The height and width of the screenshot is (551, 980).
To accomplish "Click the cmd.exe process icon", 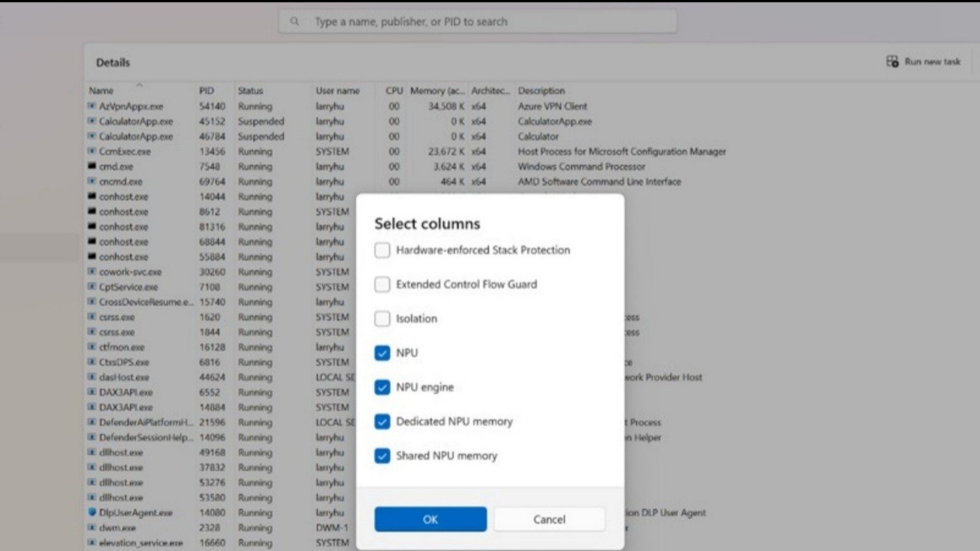I will (92, 166).
